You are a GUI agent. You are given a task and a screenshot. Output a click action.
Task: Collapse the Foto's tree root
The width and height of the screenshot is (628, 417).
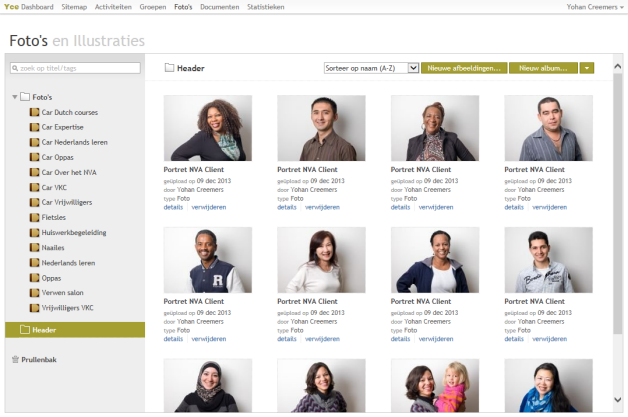pyautogui.click(x=14, y=97)
